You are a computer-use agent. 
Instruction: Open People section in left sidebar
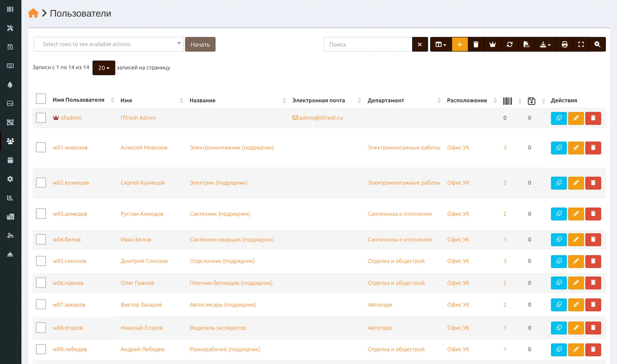10,141
